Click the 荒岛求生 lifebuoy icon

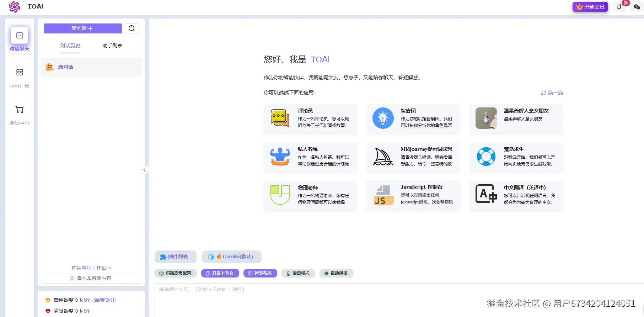(x=486, y=157)
